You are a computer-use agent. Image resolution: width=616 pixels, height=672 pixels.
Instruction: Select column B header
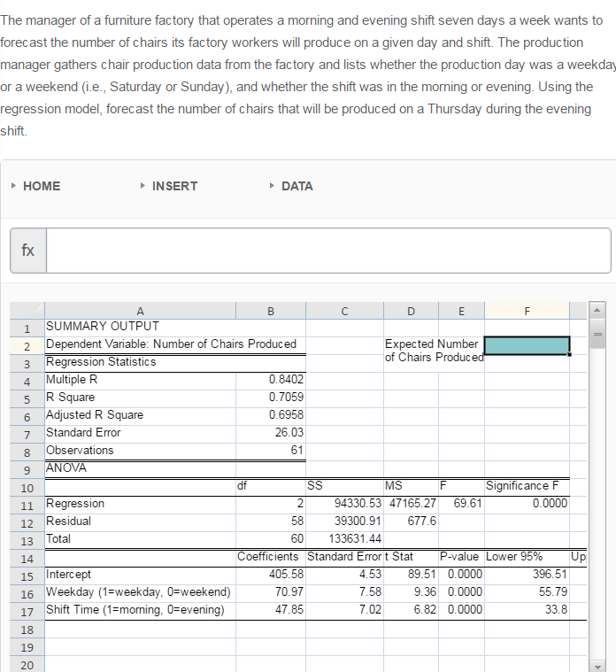271,311
